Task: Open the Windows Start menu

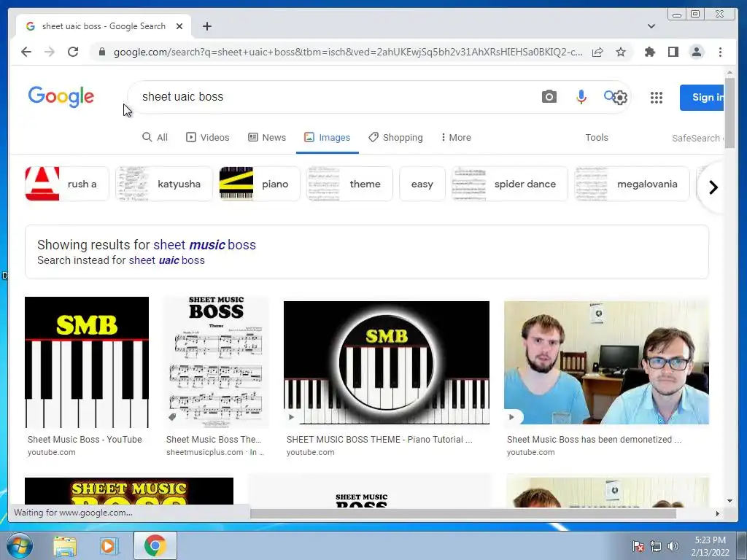Action: (x=20, y=545)
